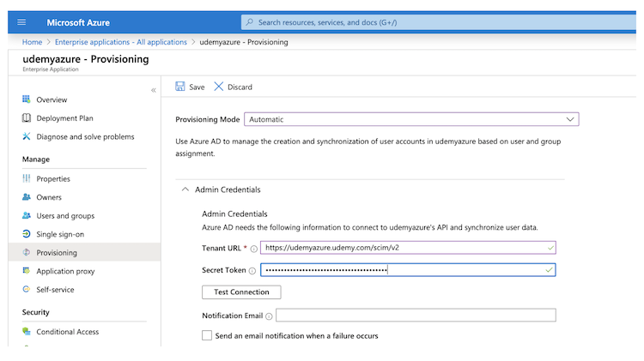The image size is (644, 361).
Task: Click the Discard X icon
Action: [x=219, y=87]
